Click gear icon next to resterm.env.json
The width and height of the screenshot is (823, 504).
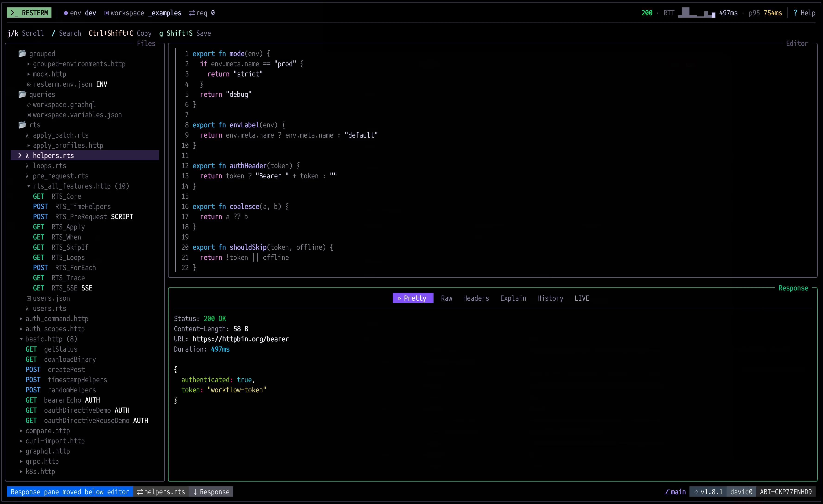pyautogui.click(x=29, y=84)
